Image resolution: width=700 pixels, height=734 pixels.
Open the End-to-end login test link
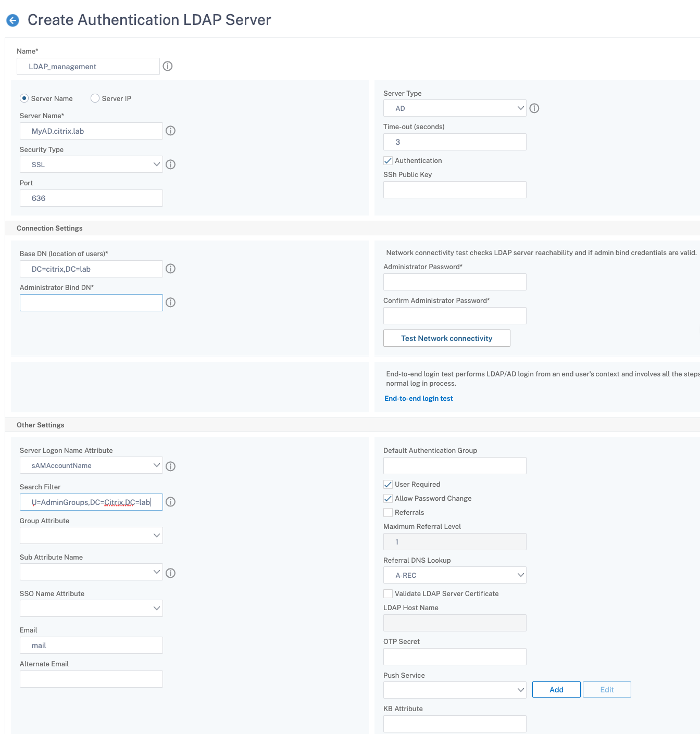419,399
